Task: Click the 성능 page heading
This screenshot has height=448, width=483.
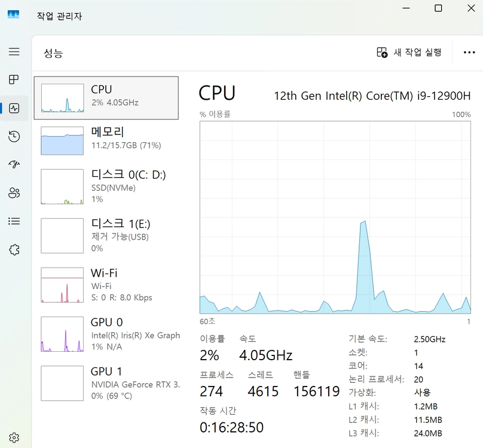Action: coord(53,53)
